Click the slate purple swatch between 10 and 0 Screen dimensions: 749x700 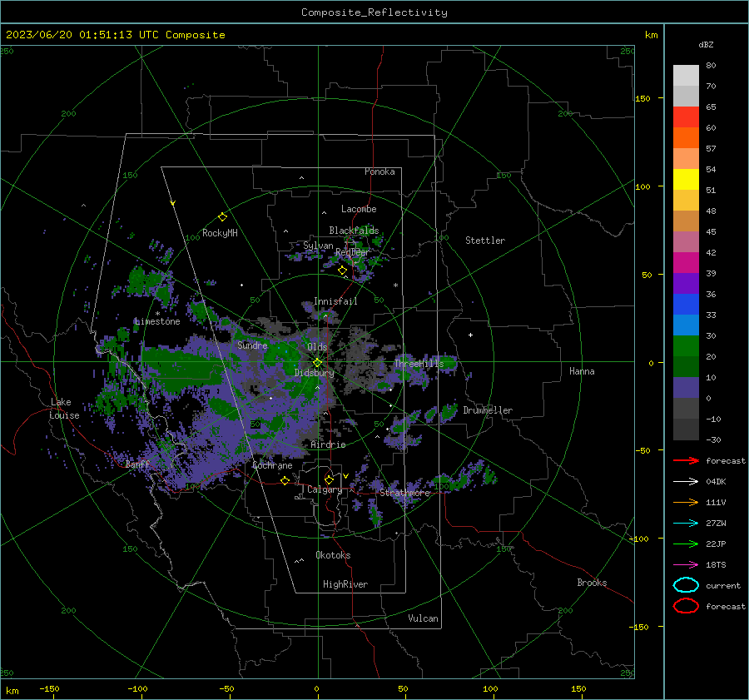(686, 388)
